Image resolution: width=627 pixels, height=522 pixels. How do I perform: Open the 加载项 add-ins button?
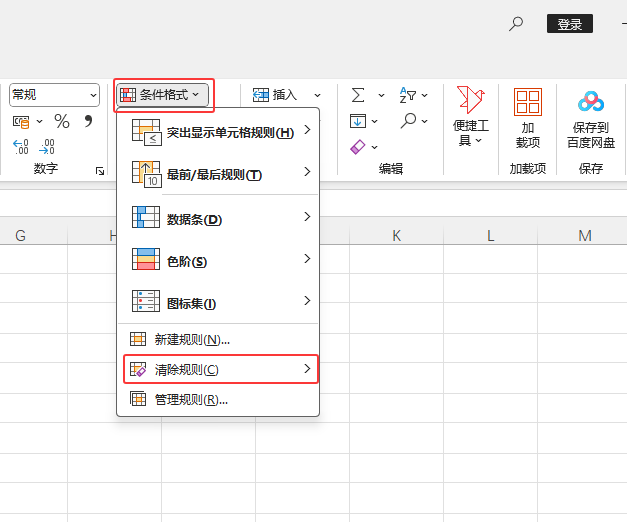[x=527, y=117]
